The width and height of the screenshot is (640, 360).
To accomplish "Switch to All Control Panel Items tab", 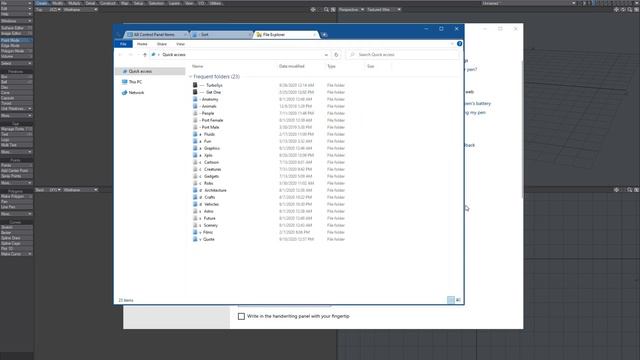I will coord(156,35).
